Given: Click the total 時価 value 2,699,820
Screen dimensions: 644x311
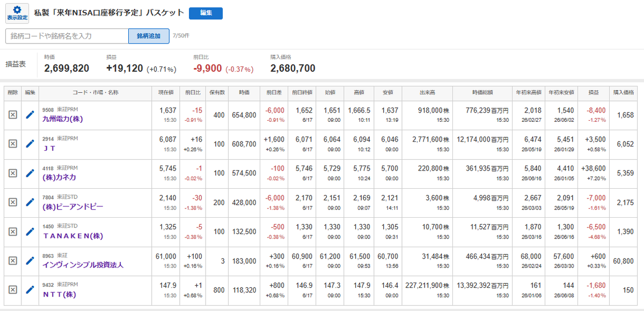Looking at the screenshot, I should point(67,69).
